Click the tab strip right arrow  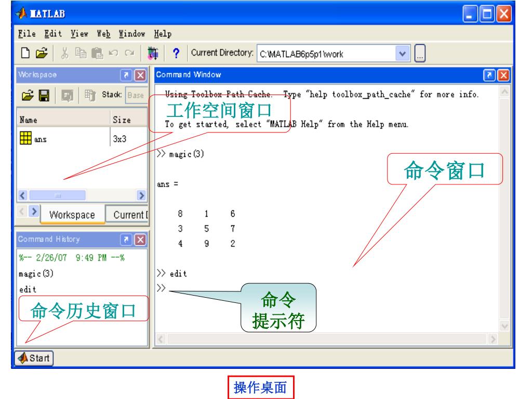(34, 211)
